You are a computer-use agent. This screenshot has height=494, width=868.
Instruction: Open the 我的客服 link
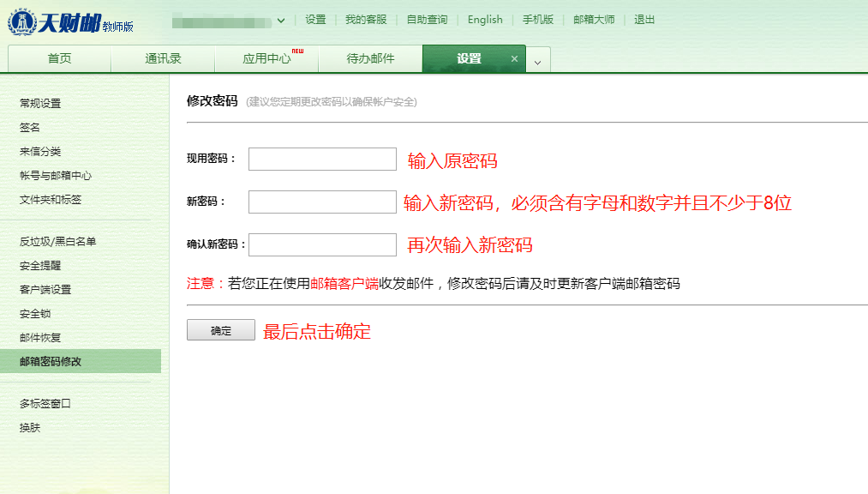point(366,20)
